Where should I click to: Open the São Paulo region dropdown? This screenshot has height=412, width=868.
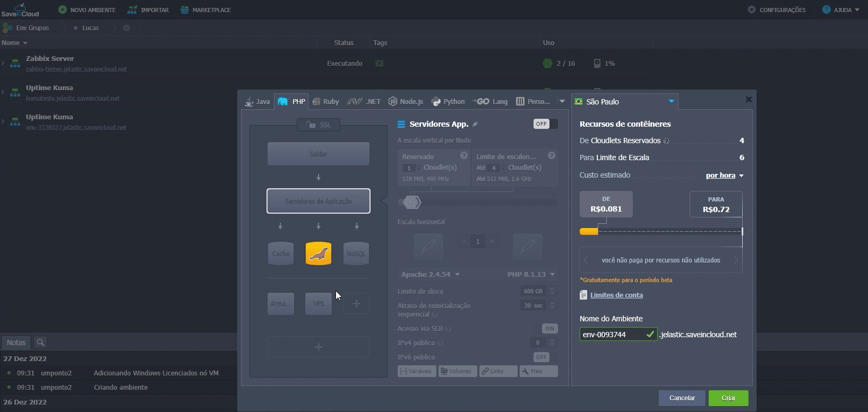(x=624, y=101)
